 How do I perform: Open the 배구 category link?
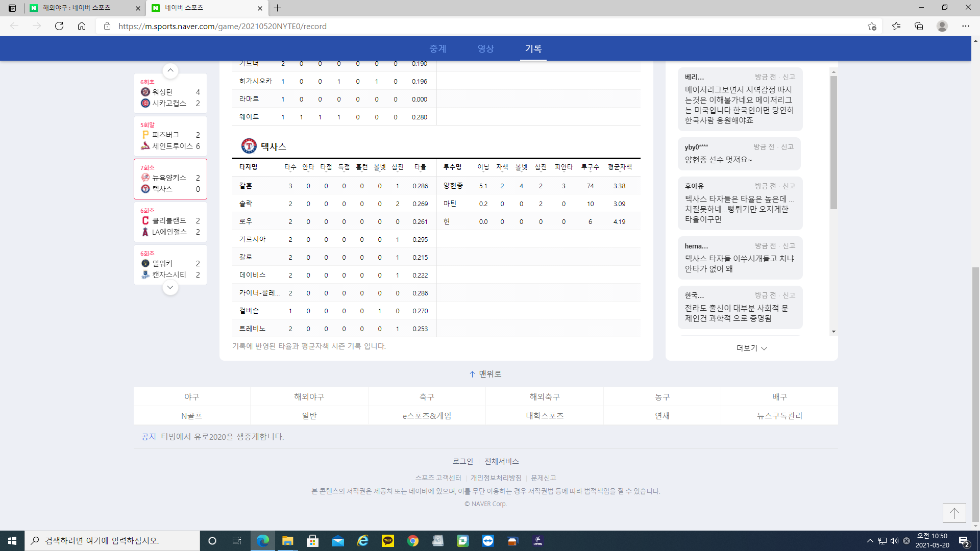tap(779, 397)
